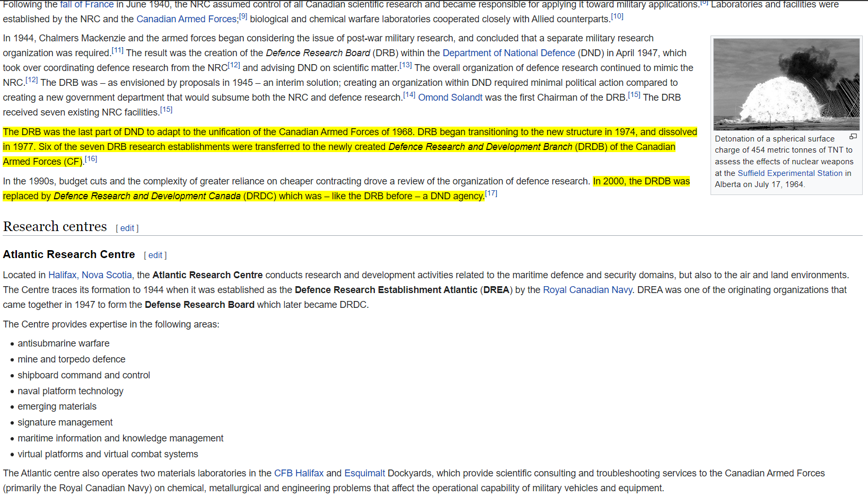Open the Esquimalt link
868x496 pixels.
pyautogui.click(x=365, y=473)
